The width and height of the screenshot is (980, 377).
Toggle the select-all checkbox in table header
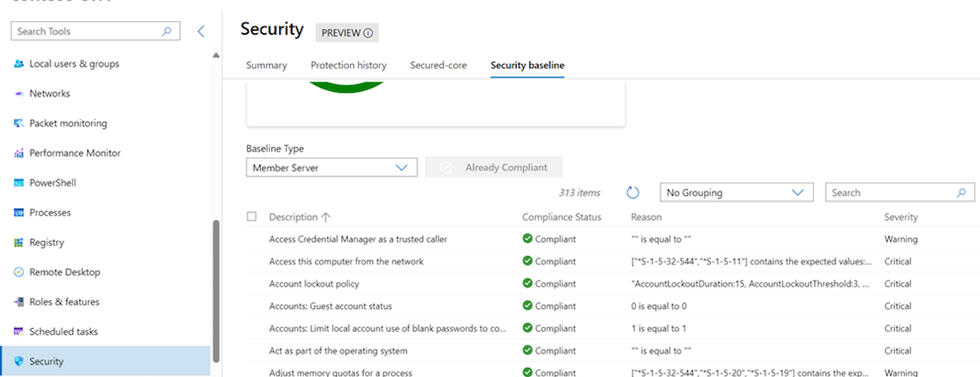pyautogui.click(x=252, y=217)
